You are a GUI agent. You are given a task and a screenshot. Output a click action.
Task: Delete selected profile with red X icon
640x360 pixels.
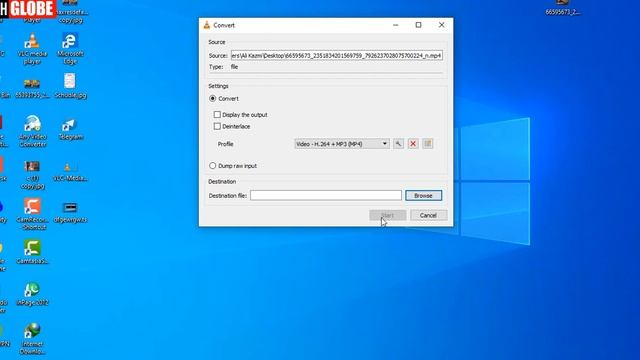413,144
